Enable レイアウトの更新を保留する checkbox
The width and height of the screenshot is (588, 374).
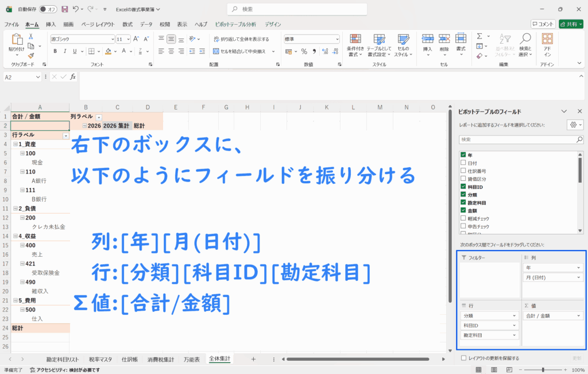(x=463, y=358)
